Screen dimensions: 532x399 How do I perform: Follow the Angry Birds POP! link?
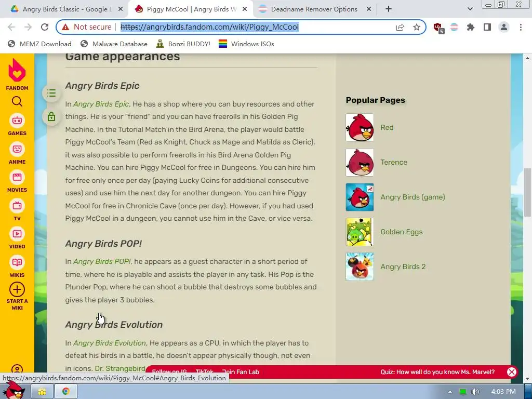pos(102,261)
